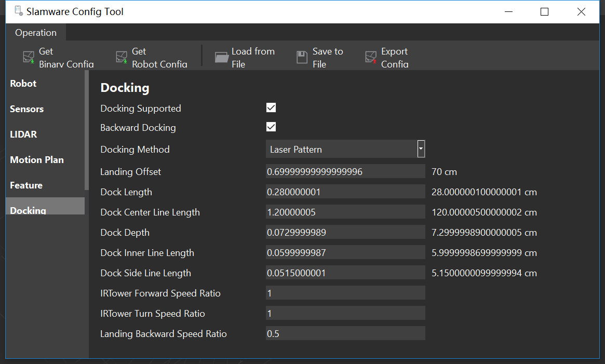This screenshot has width=605, height=364.
Task: Close the Slamware Config Tool window
Action: pyautogui.click(x=581, y=11)
